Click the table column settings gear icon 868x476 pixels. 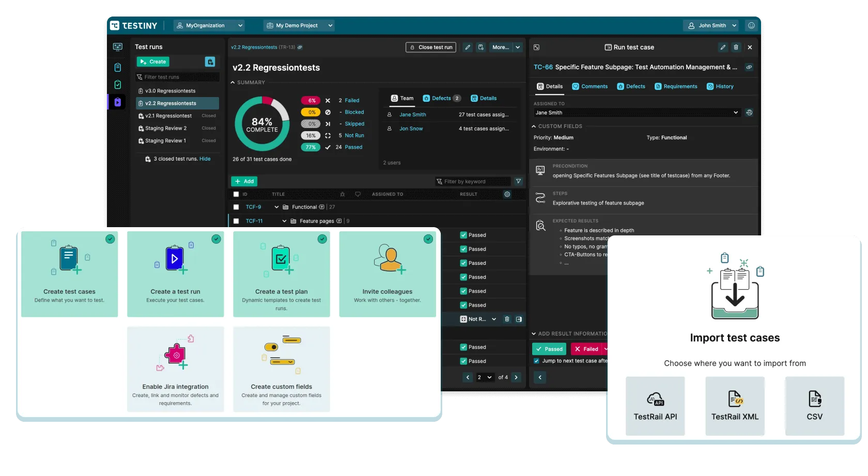pyautogui.click(x=507, y=194)
